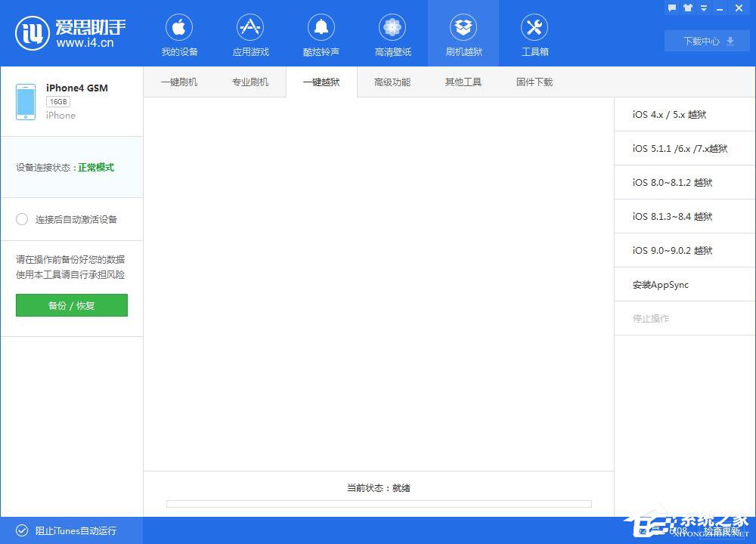Click the iPhone4 GSM device thumbnail

pyautogui.click(x=25, y=101)
